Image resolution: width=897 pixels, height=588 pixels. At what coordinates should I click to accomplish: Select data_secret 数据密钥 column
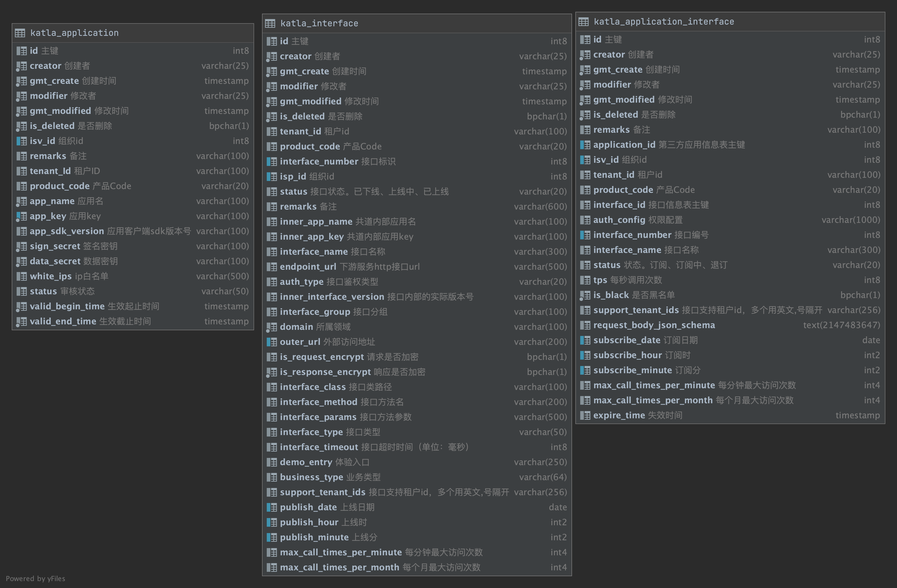133,261
